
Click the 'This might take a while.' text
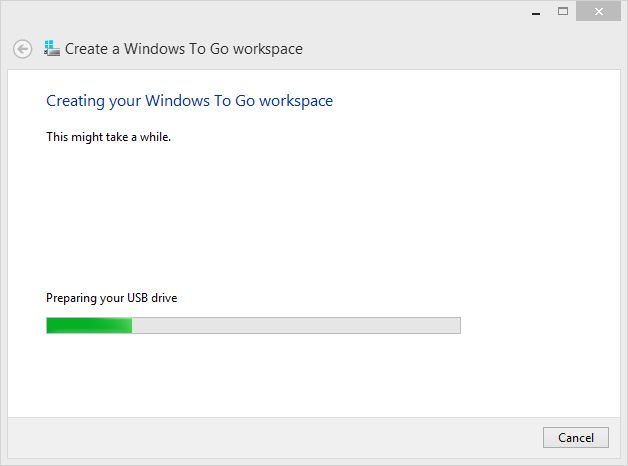pos(109,137)
